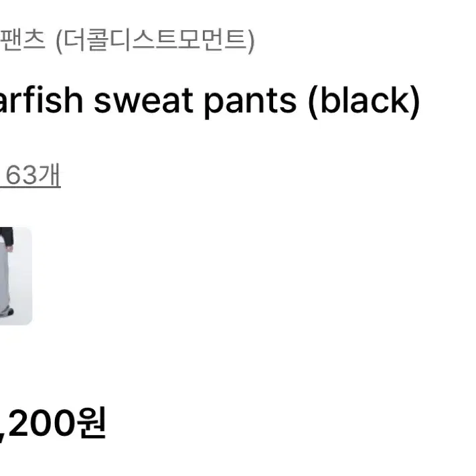Image resolution: width=476 pixels, height=476 pixels.
Task: Open the 63개 reviews link
Action: tap(30, 175)
